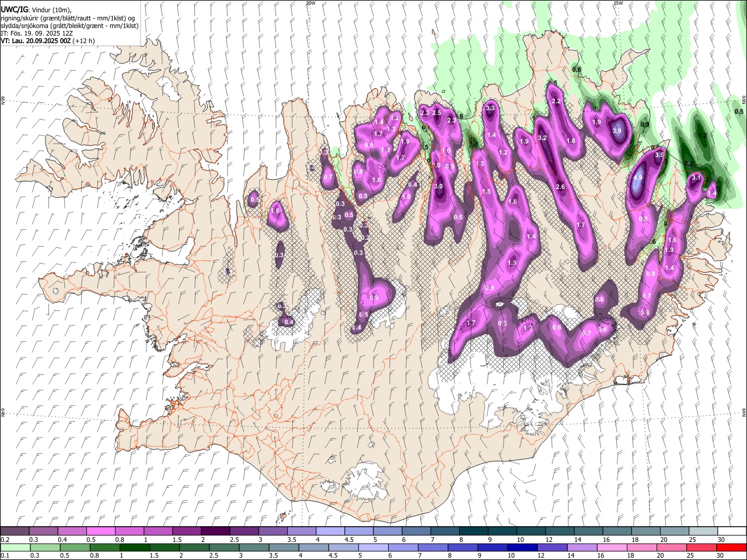
Task: Select the bright pink 0.5–0.8 upper-scale swatch
Action: [x=101, y=531]
